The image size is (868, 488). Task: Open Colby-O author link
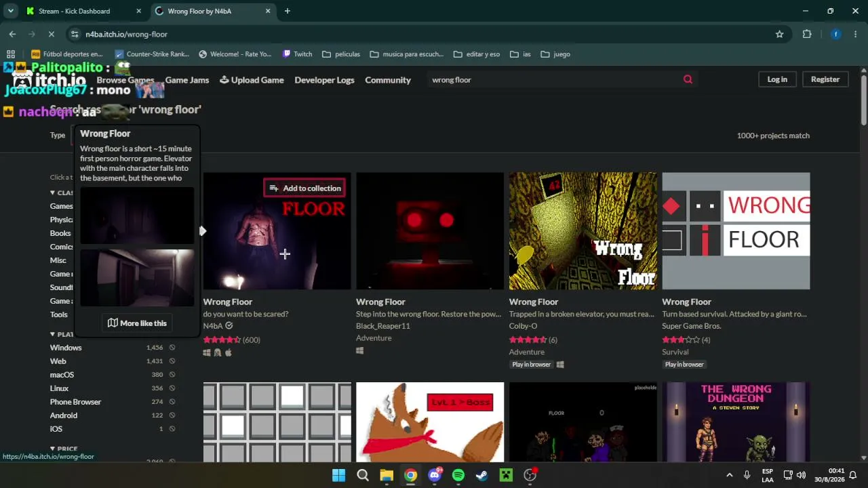pyautogui.click(x=523, y=326)
